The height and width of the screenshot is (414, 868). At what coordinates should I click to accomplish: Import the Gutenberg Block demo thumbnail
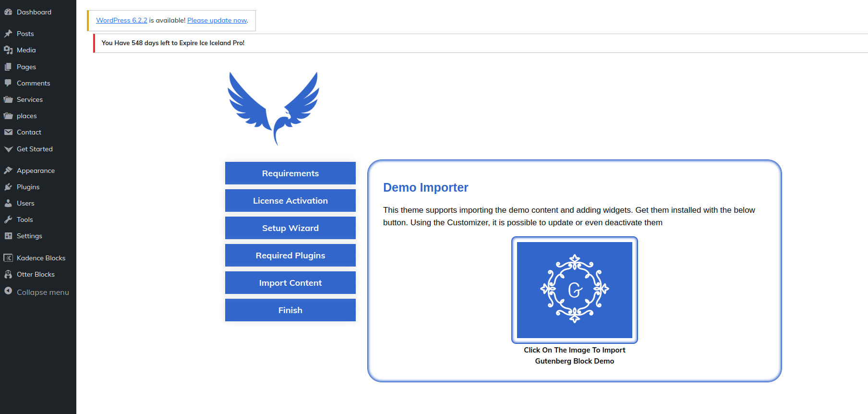pos(574,290)
